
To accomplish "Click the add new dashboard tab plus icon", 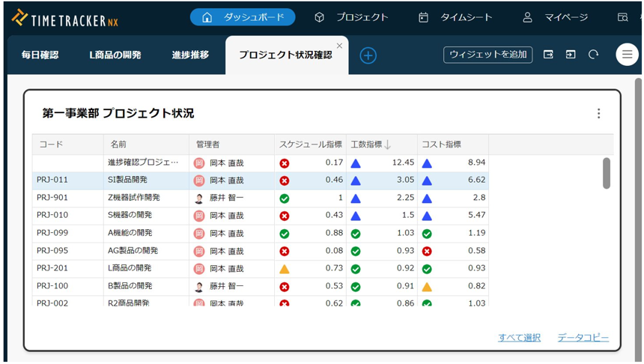I will pos(368,55).
